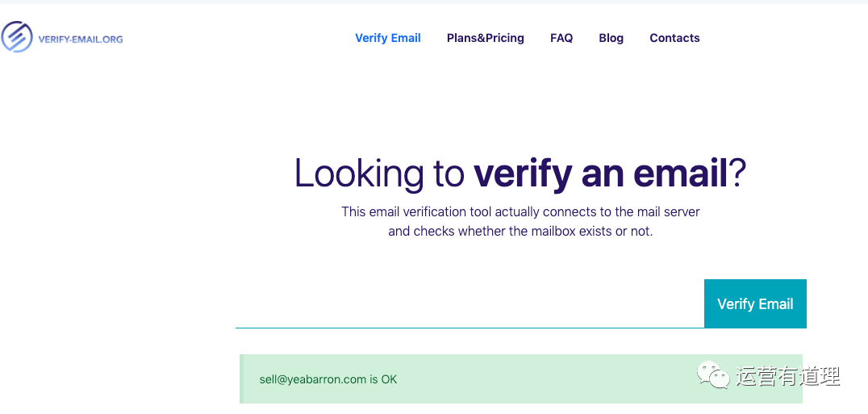Click the green 'is OK' result message
The image size is (868, 414).
click(x=521, y=379)
